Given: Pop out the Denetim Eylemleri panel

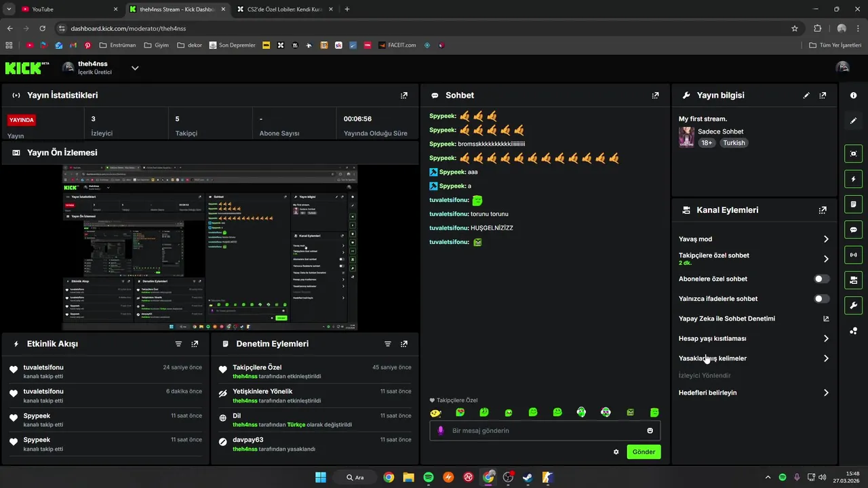Looking at the screenshot, I should [x=404, y=344].
